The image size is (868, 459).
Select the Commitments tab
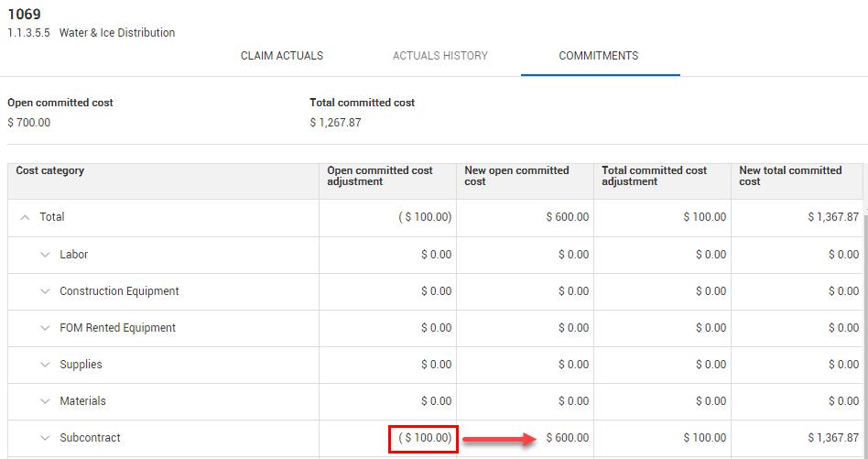point(599,56)
